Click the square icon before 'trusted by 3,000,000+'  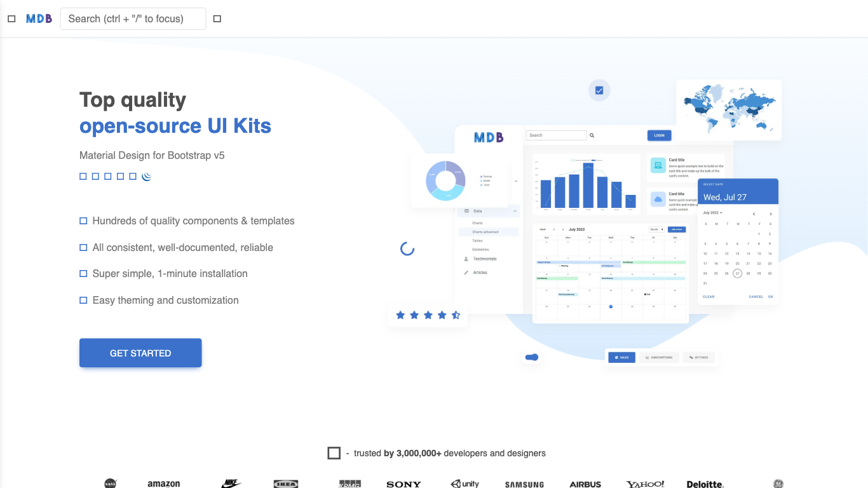(x=334, y=453)
